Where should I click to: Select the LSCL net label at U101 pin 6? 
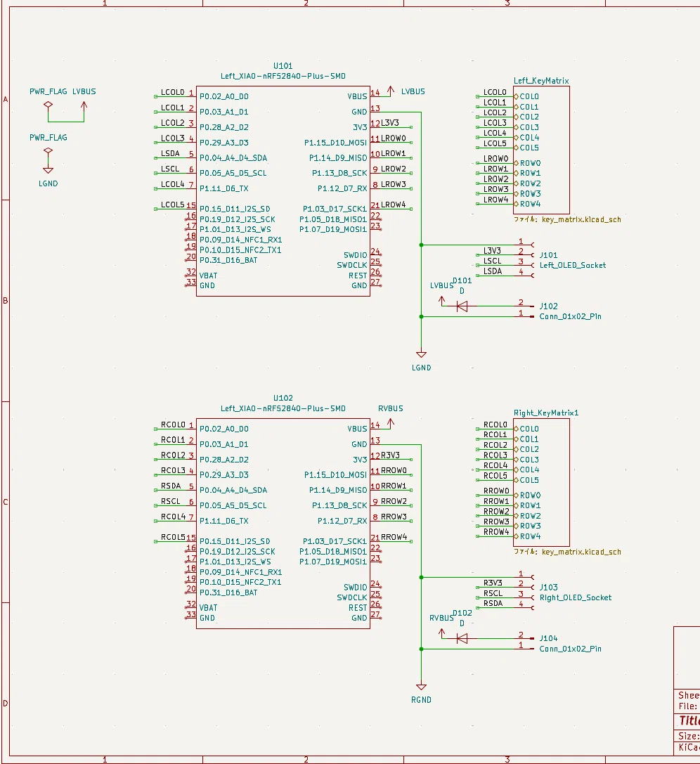click(171, 169)
